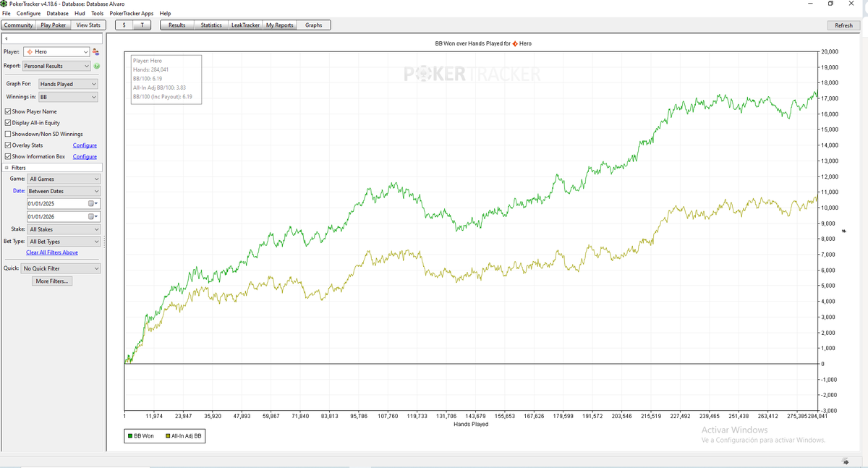Click the 'Hands: 284,041' line in info box

[151, 69]
